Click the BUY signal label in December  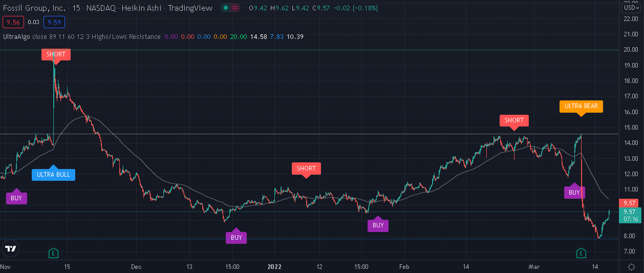[237, 237]
